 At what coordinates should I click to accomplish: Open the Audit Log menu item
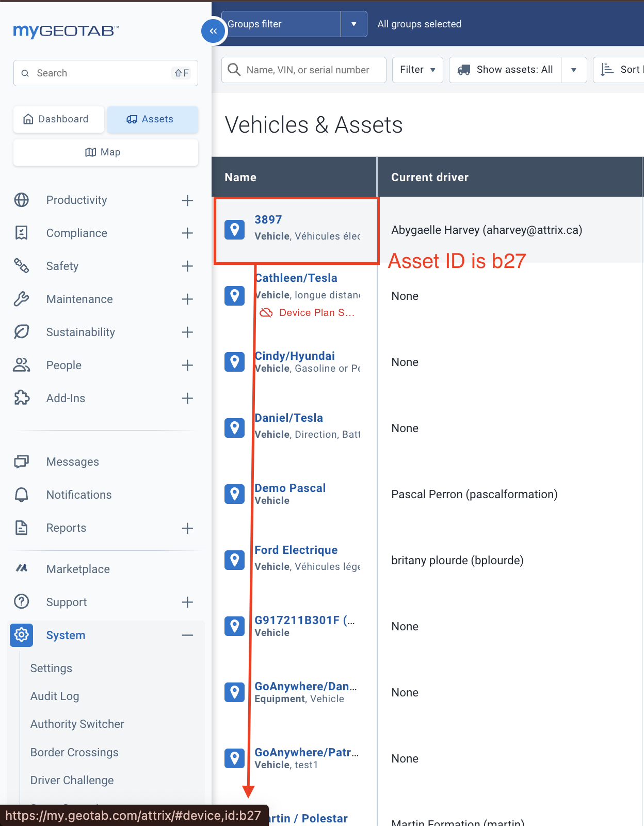[55, 696]
